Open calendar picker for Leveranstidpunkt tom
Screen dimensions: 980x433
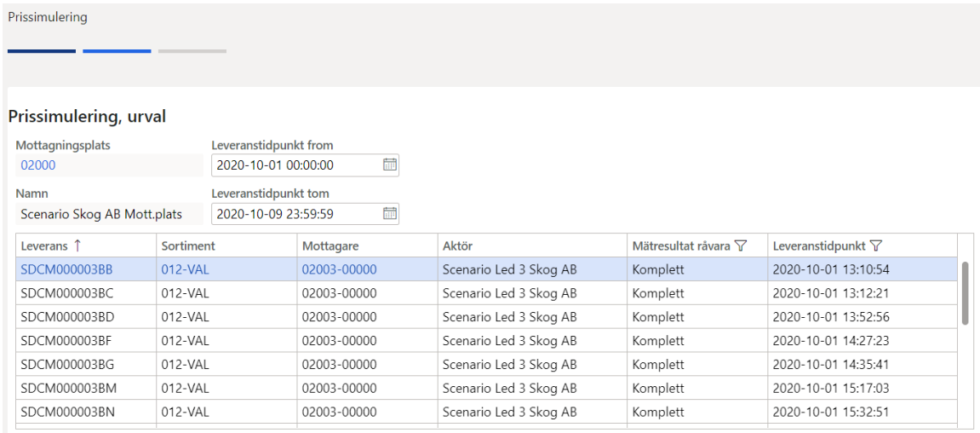390,214
